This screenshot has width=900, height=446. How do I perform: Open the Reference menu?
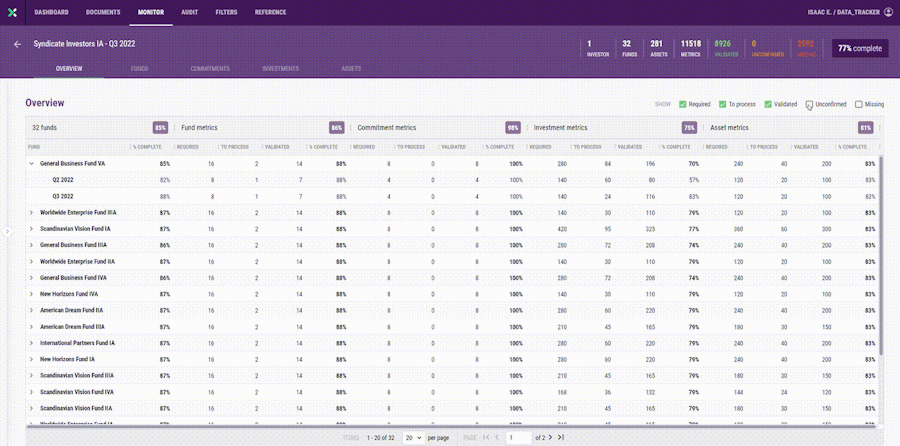coord(270,12)
